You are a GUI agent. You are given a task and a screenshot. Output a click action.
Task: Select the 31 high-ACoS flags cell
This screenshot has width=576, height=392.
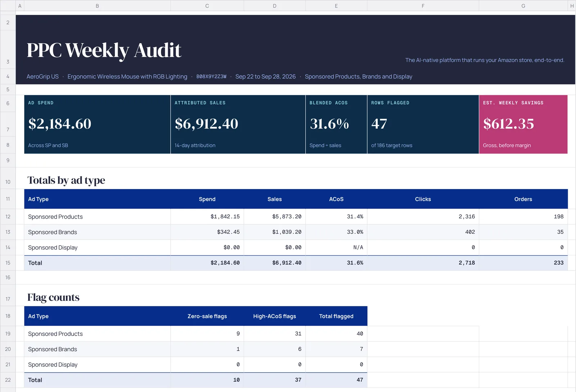pos(275,334)
